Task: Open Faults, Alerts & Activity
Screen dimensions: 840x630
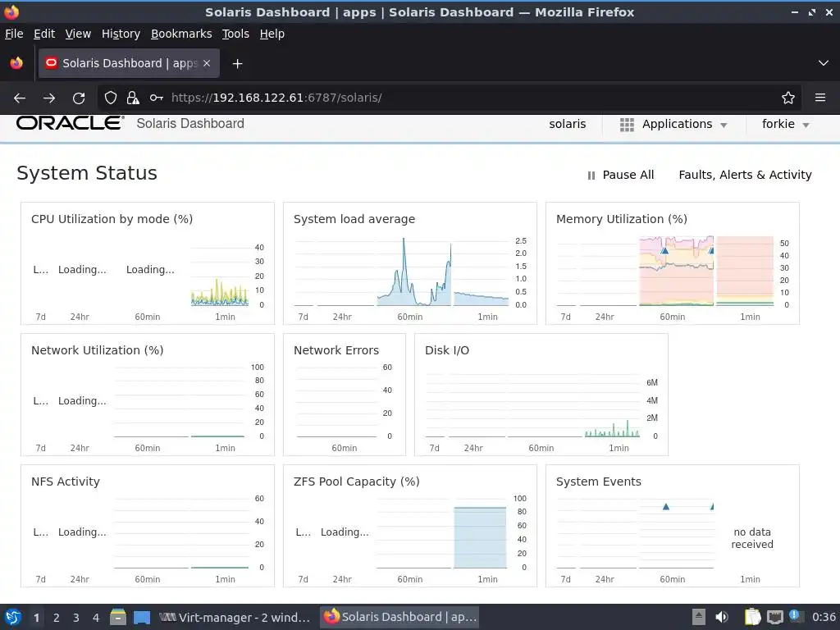Action: coord(745,175)
